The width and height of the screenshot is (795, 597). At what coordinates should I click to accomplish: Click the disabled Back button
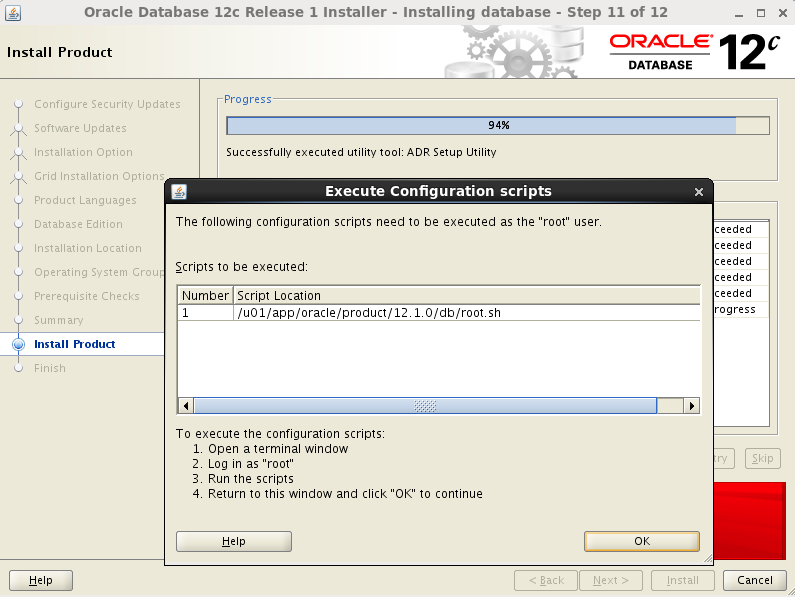click(546, 580)
